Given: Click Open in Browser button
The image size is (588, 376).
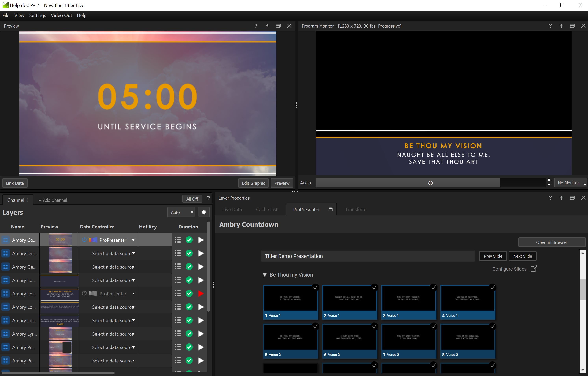Looking at the screenshot, I should 552,242.
